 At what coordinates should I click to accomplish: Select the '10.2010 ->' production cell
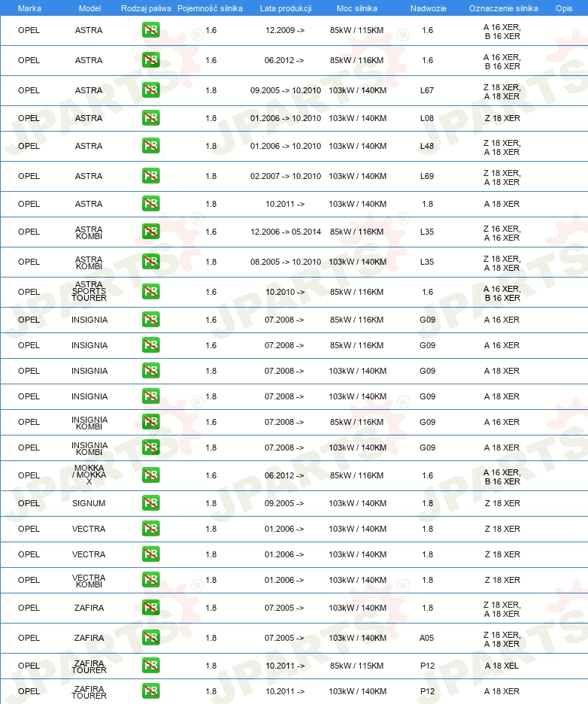284,292
